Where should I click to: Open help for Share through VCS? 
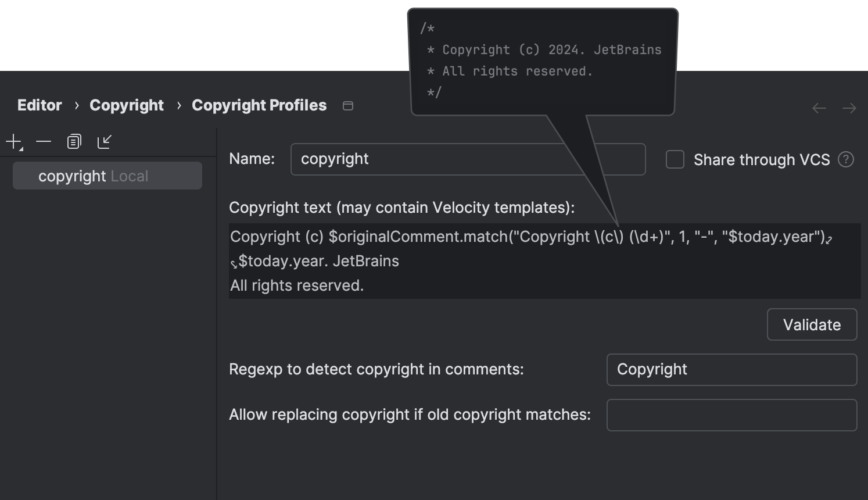click(846, 159)
